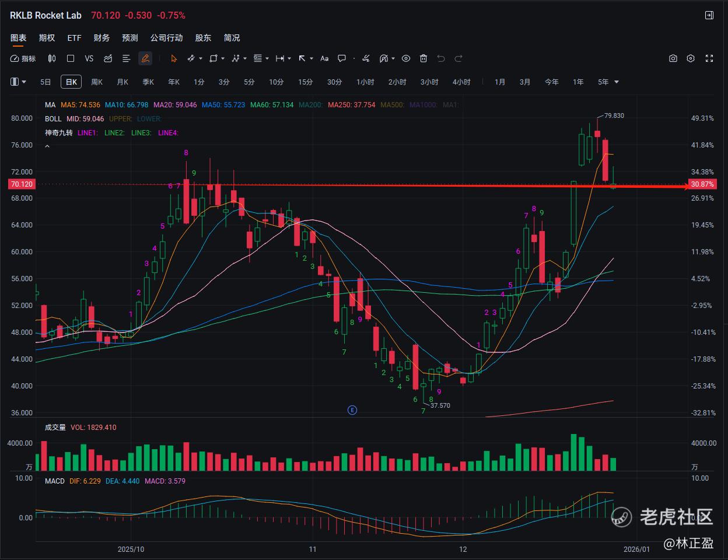The height and width of the screenshot is (560, 728).
Task: Select the 5日 timeframe
Action: [x=45, y=82]
